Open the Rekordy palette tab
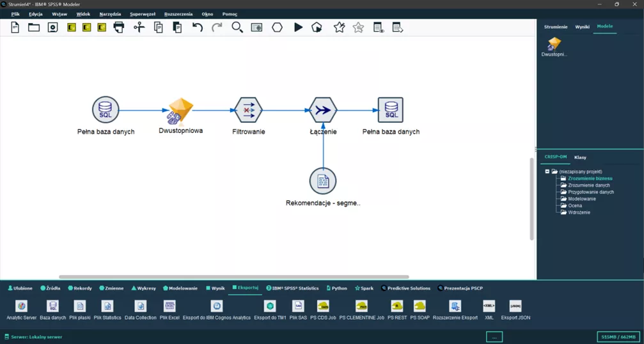 [80, 288]
